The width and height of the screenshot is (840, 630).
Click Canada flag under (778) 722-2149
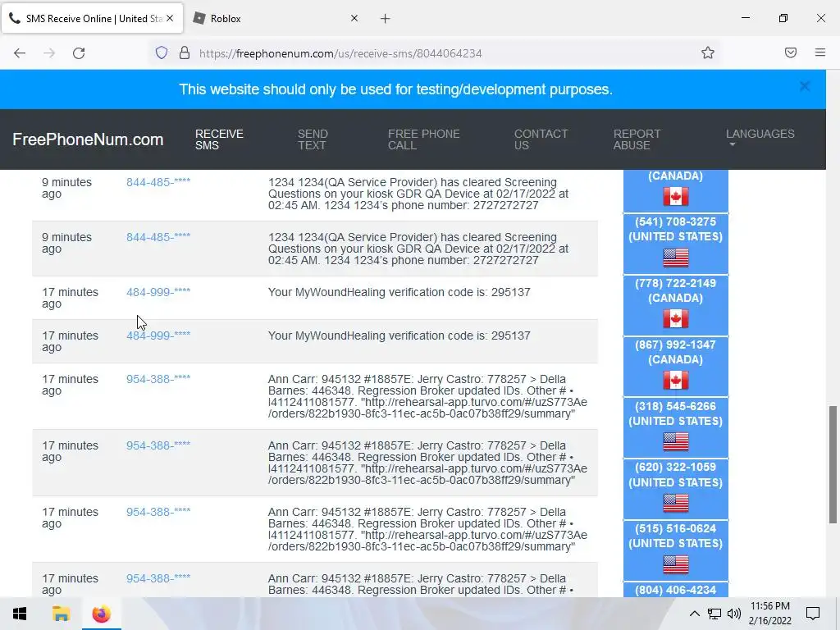pyautogui.click(x=676, y=319)
